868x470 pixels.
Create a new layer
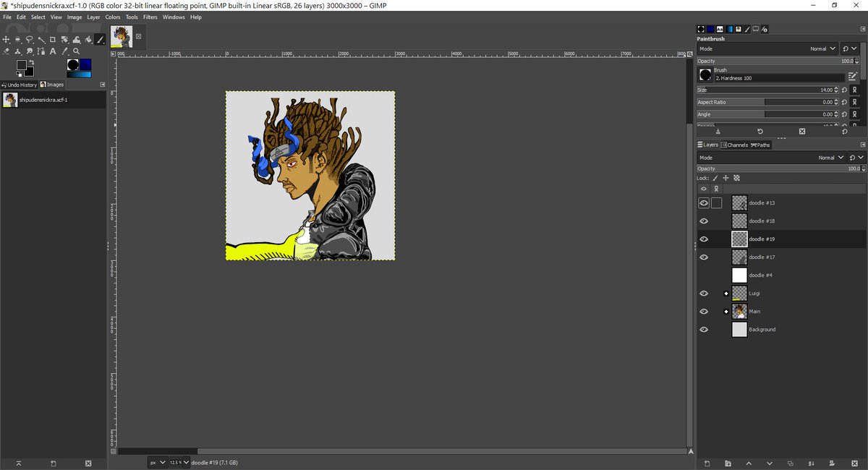[707, 463]
